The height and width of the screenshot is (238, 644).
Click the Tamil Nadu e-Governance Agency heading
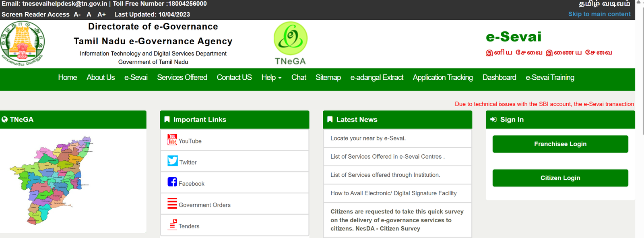pyautogui.click(x=153, y=41)
